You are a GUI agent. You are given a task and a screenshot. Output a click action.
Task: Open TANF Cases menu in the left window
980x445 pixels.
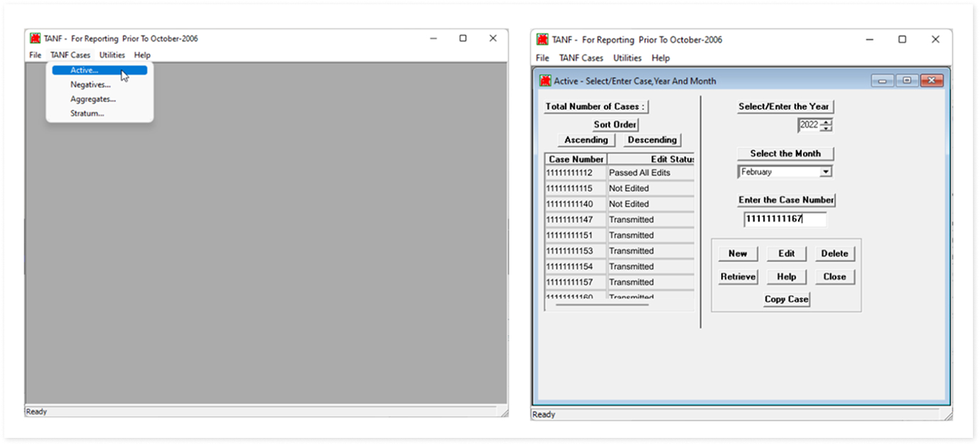(x=70, y=55)
